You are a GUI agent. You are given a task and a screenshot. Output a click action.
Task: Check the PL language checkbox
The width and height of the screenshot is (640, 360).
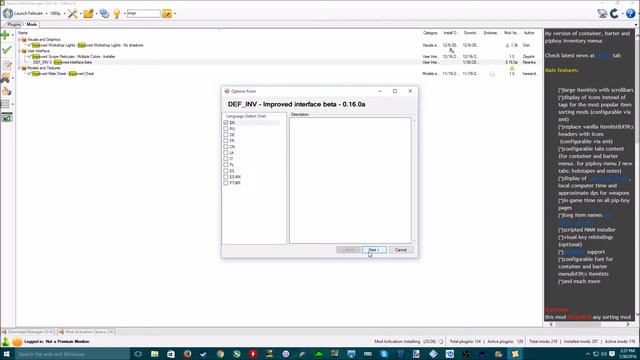[x=226, y=165]
